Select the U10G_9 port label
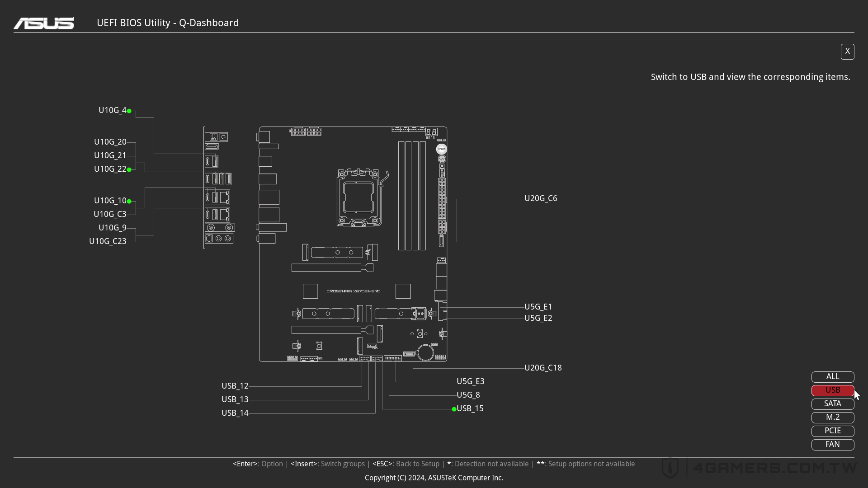 pyautogui.click(x=113, y=228)
